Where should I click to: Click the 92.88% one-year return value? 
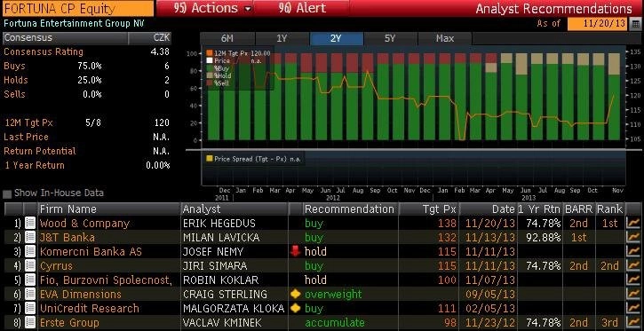[x=544, y=238]
